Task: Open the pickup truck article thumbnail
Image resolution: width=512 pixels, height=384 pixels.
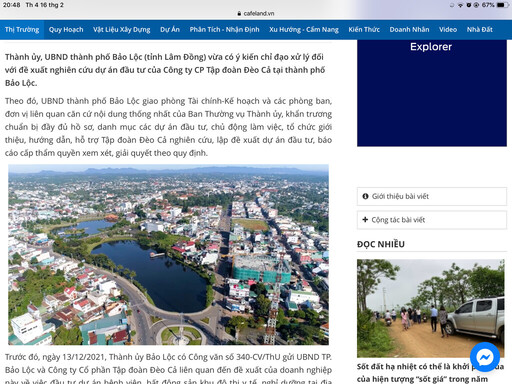Action: (x=430, y=308)
